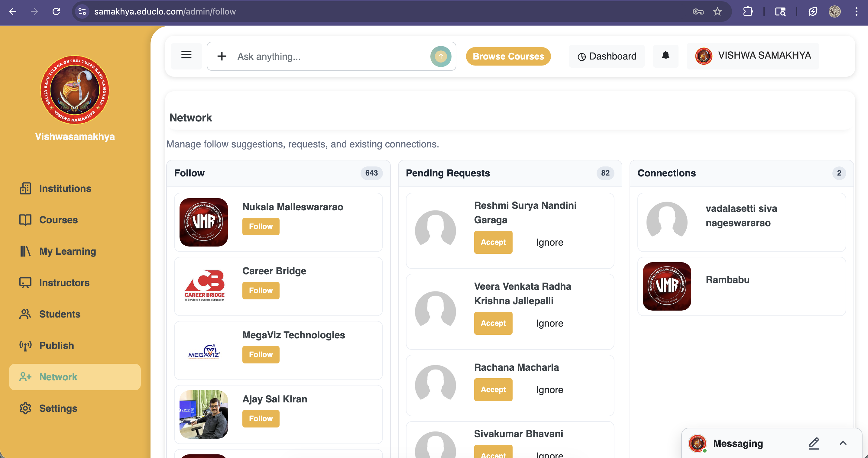Open Chrome three-dot menu
This screenshot has width=868, height=458.
coord(856,11)
